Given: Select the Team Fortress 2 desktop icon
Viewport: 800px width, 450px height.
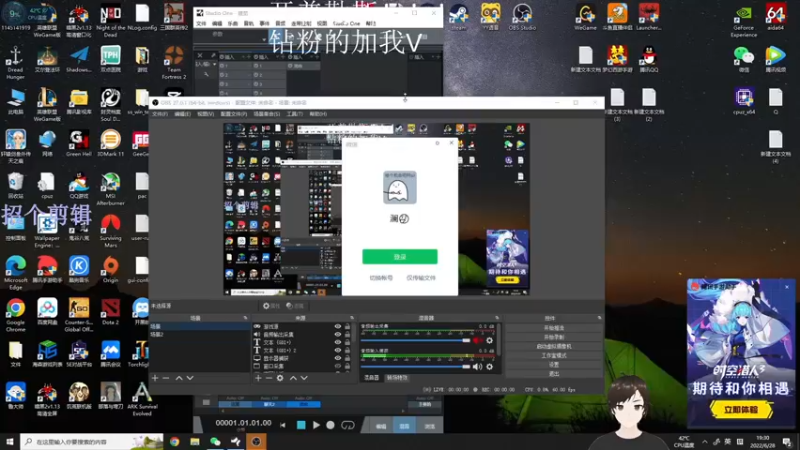Looking at the screenshot, I should pos(174,62).
